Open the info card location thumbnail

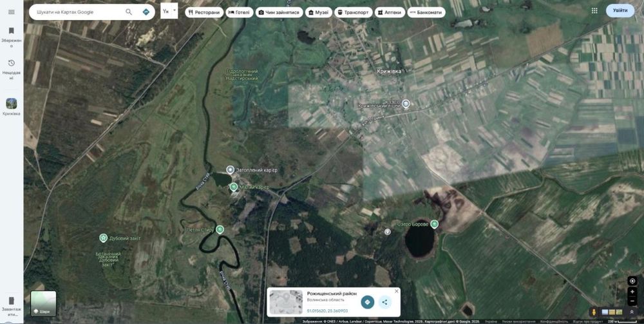tap(286, 302)
